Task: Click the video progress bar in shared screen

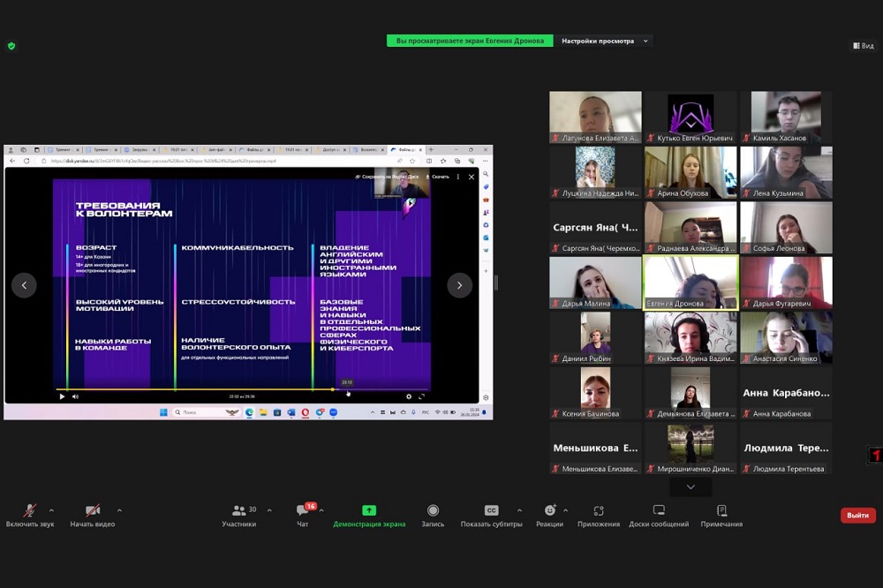Action: tap(238, 389)
